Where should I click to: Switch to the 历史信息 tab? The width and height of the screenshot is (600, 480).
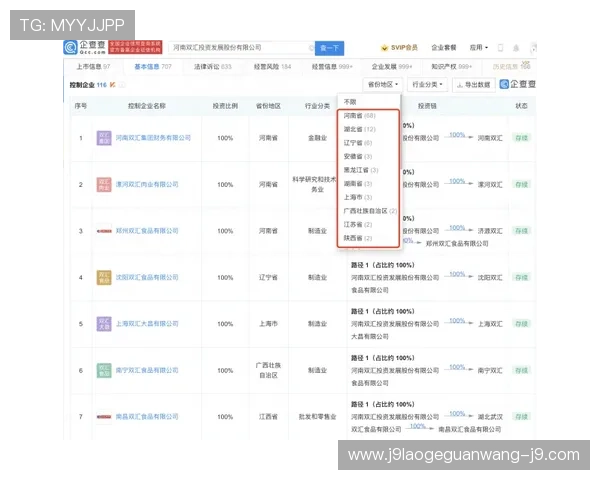(x=511, y=67)
